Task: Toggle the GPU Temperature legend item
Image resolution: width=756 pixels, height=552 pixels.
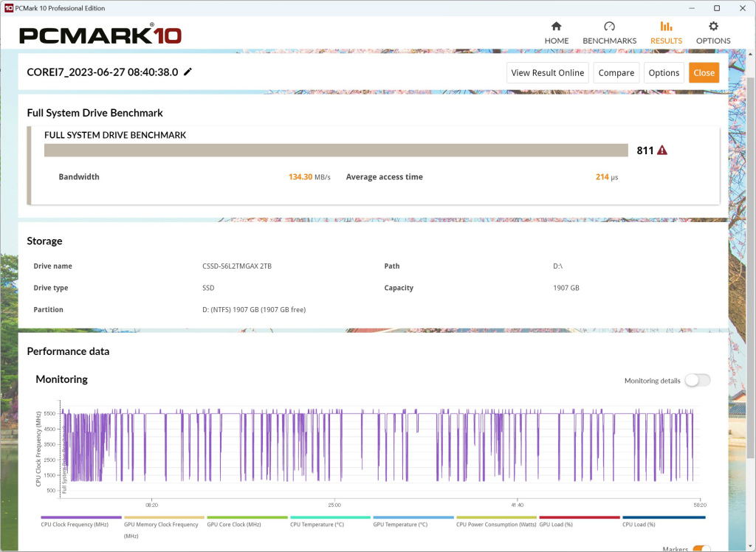Action: point(413,522)
